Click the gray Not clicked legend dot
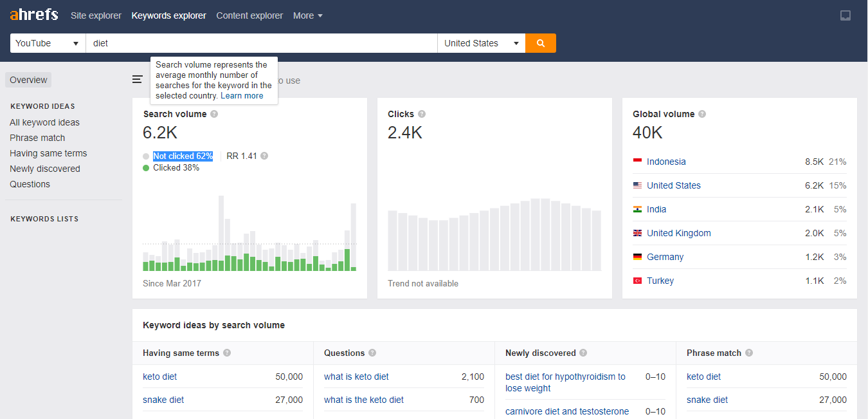 pos(146,156)
